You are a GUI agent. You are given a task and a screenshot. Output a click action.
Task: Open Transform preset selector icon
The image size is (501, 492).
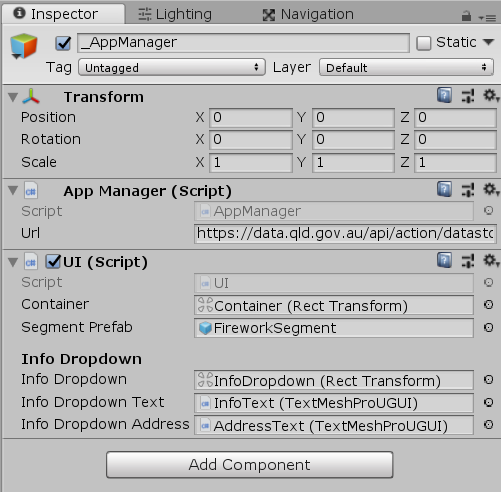pos(468,96)
